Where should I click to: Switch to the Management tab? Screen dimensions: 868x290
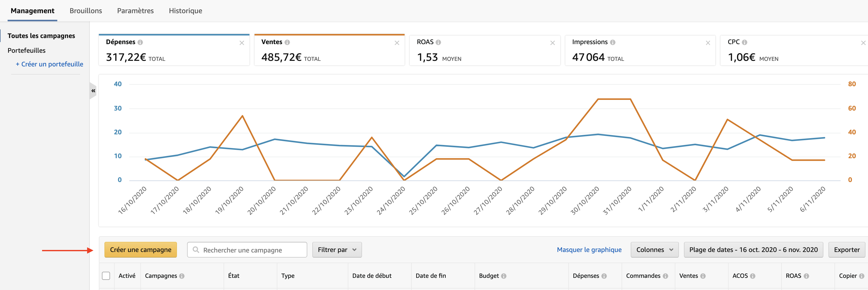point(32,11)
